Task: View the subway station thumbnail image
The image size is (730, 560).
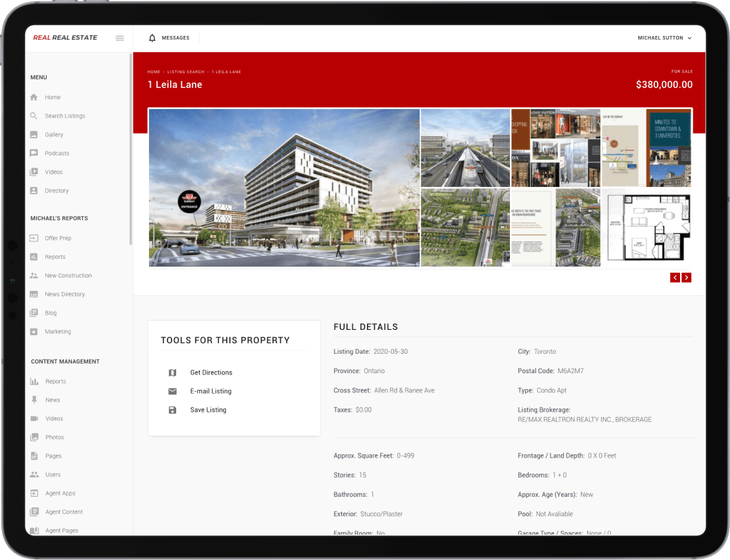Action: coord(465,148)
